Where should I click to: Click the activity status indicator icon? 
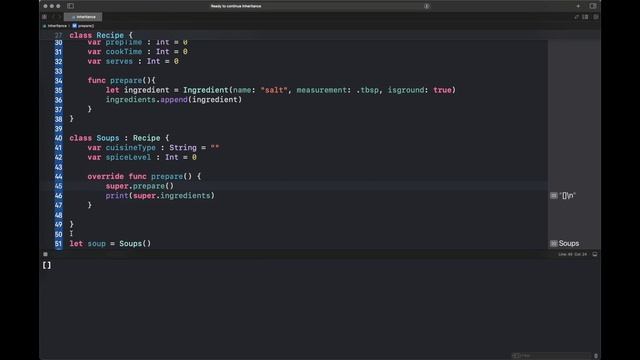point(427,6)
